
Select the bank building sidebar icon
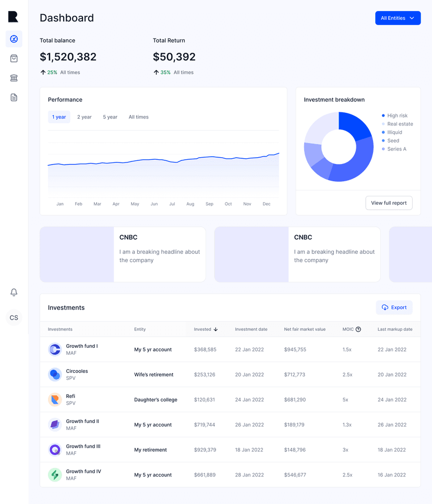pos(14,78)
